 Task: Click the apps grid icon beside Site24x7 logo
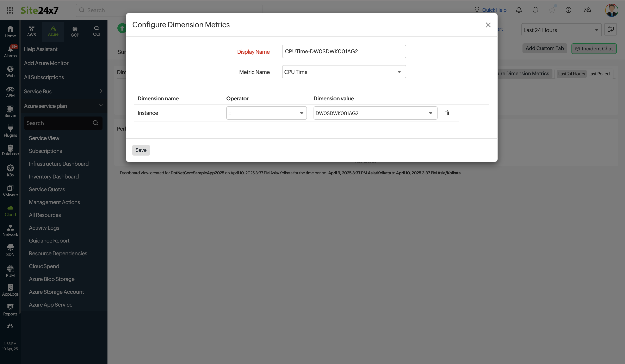10,10
